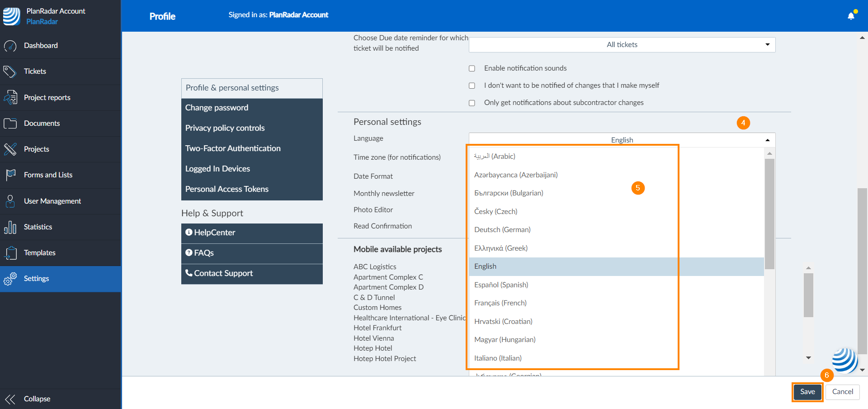Screen dimensions: 868x409
Task: Open the Dashboard gauge icon
Action: pos(10,46)
